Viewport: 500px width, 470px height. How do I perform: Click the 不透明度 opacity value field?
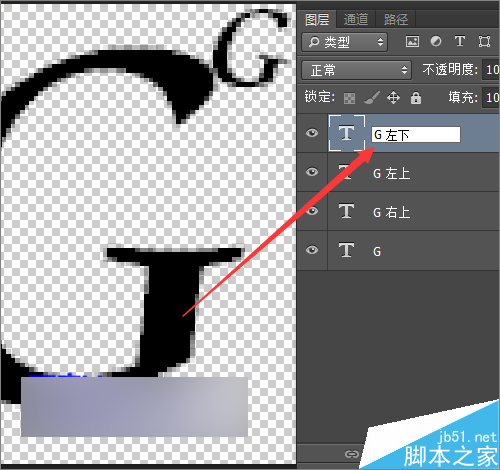click(x=491, y=70)
